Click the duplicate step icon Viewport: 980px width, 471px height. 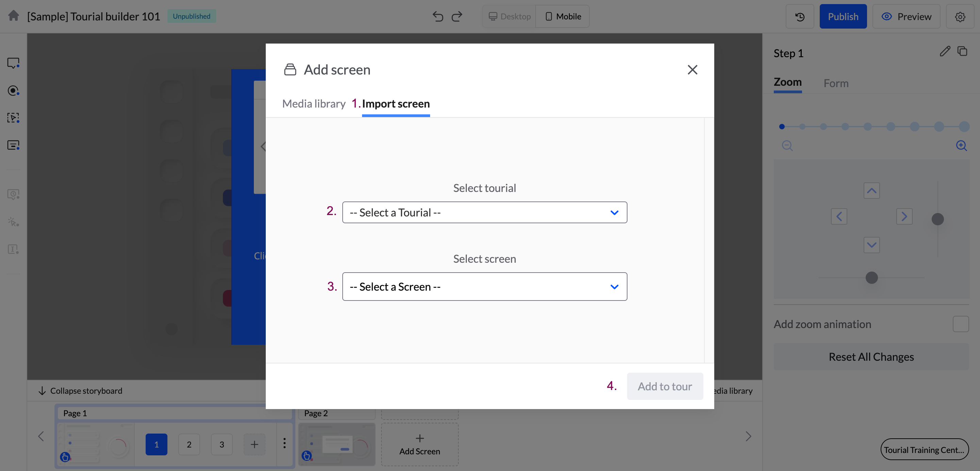coord(963,51)
